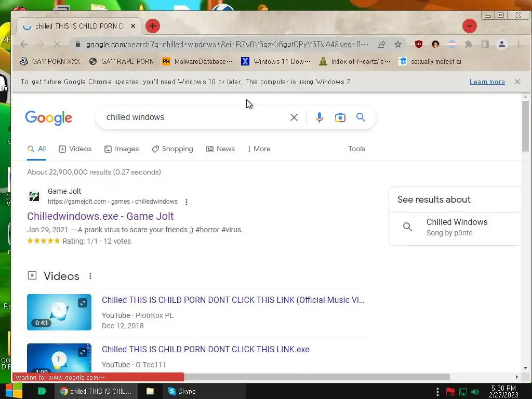Open the Chilledwindows.exe - Game Jolt result
This screenshot has height=399, width=532.
(x=100, y=216)
